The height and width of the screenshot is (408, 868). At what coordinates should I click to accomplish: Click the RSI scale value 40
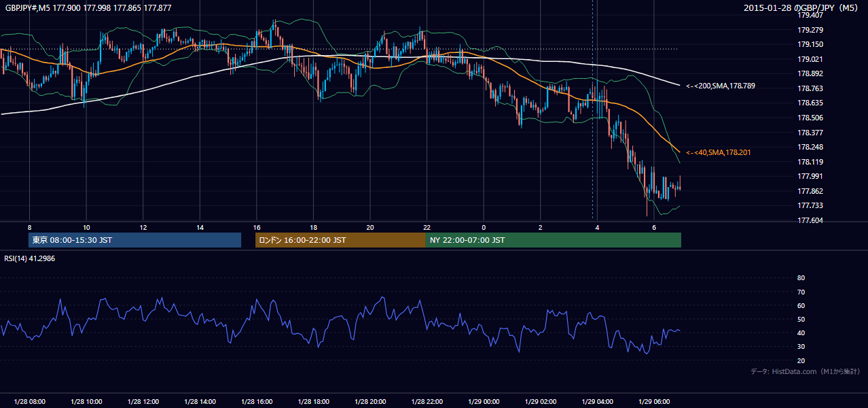click(x=801, y=333)
